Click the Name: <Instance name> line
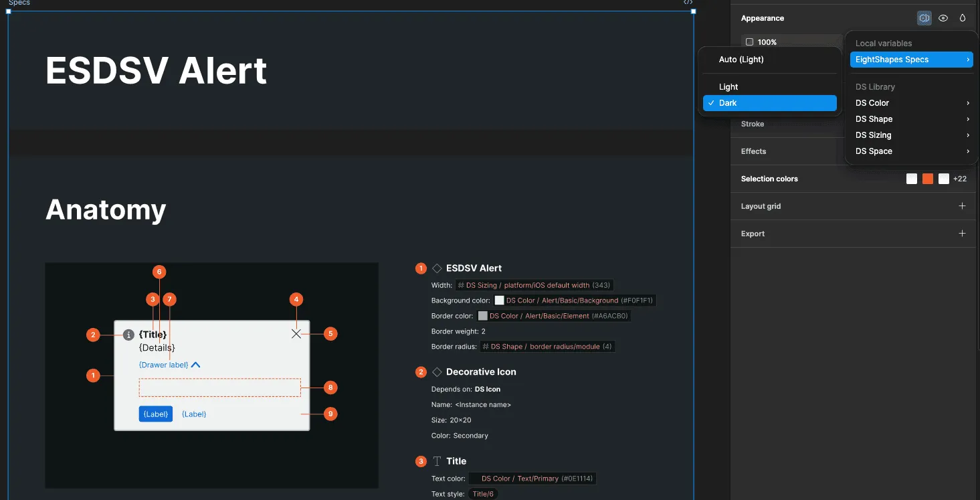 pos(471,405)
